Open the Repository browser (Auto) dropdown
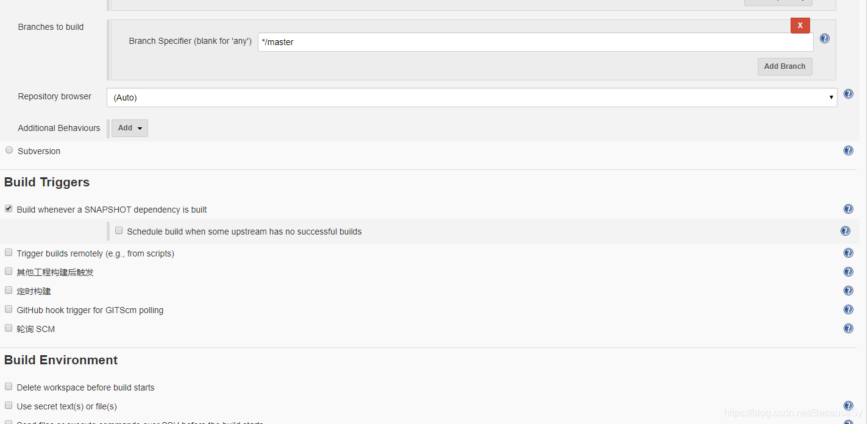Viewport: 868px width, 424px height. click(472, 97)
